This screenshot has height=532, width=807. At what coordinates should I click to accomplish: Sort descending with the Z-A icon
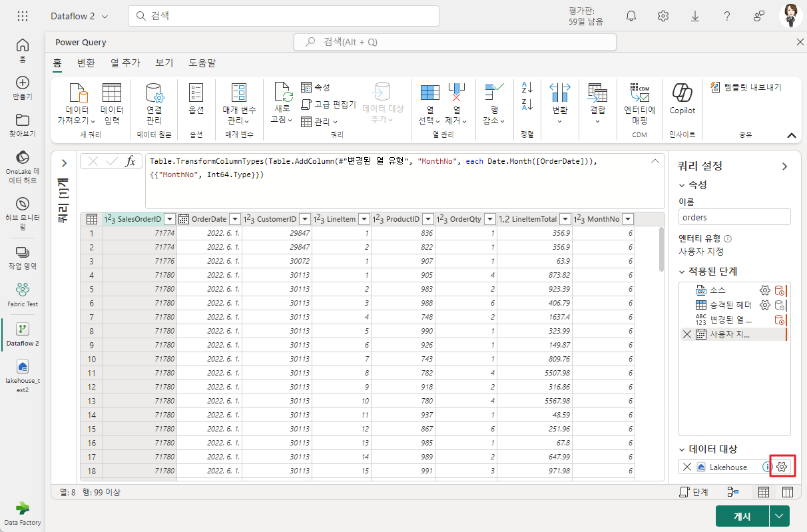click(527, 104)
